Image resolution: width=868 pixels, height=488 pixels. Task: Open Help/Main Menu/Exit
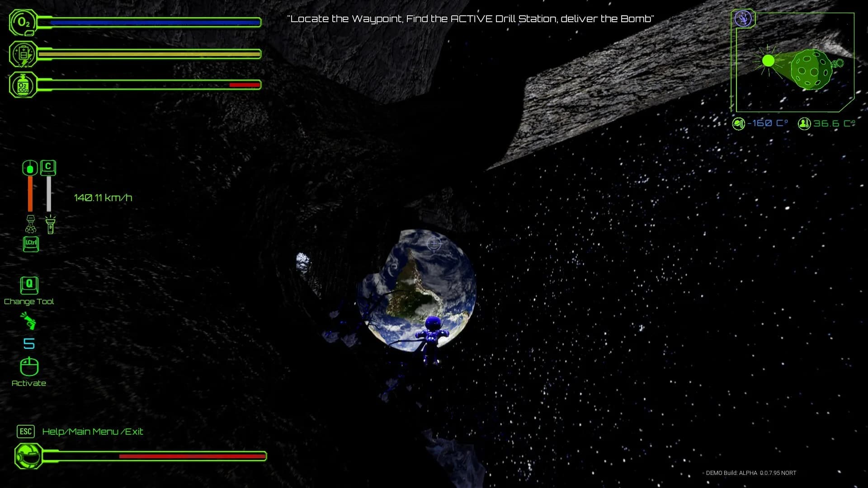point(93,432)
